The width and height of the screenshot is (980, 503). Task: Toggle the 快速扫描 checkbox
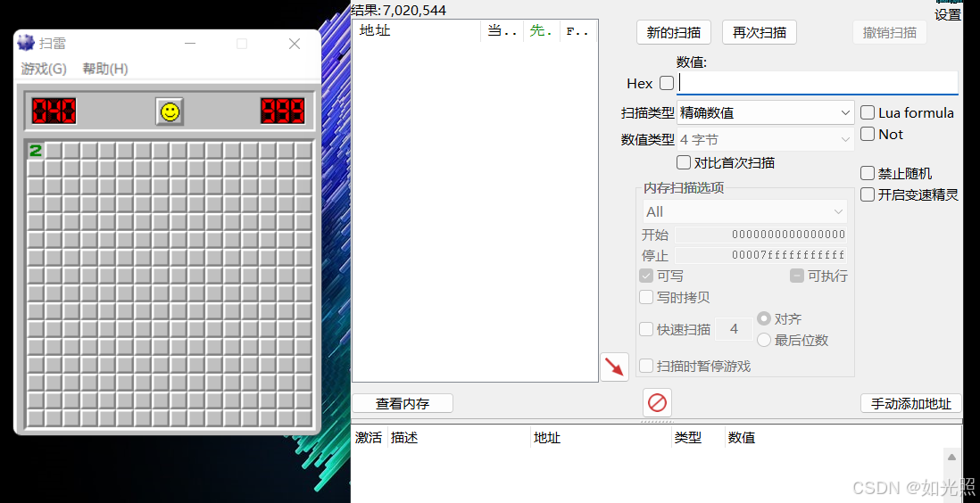click(646, 329)
